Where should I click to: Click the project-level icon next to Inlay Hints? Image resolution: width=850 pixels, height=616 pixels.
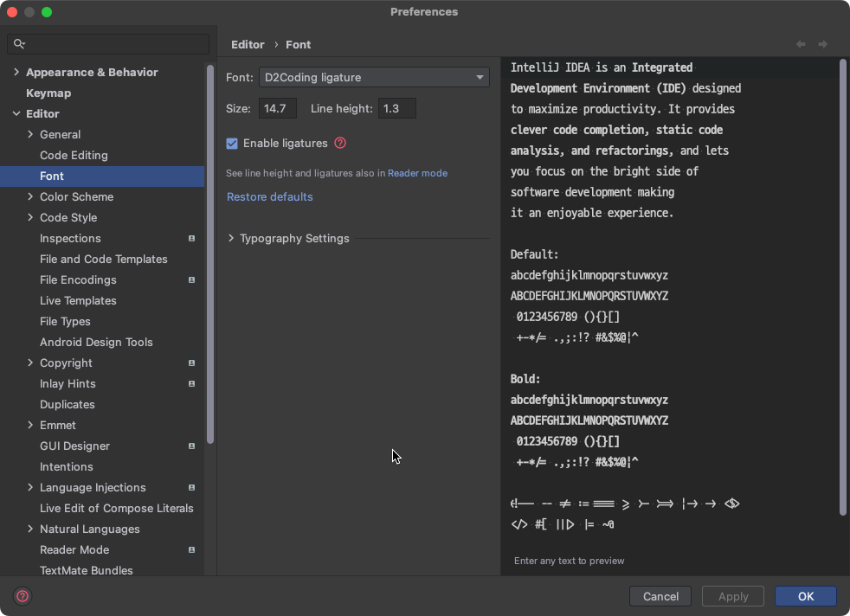tap(191, 383)
